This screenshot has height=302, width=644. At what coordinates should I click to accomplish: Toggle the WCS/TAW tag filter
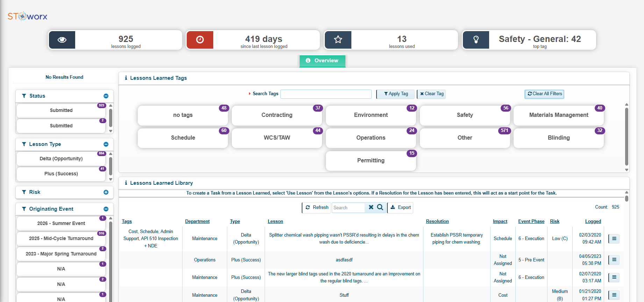[277, 138]
